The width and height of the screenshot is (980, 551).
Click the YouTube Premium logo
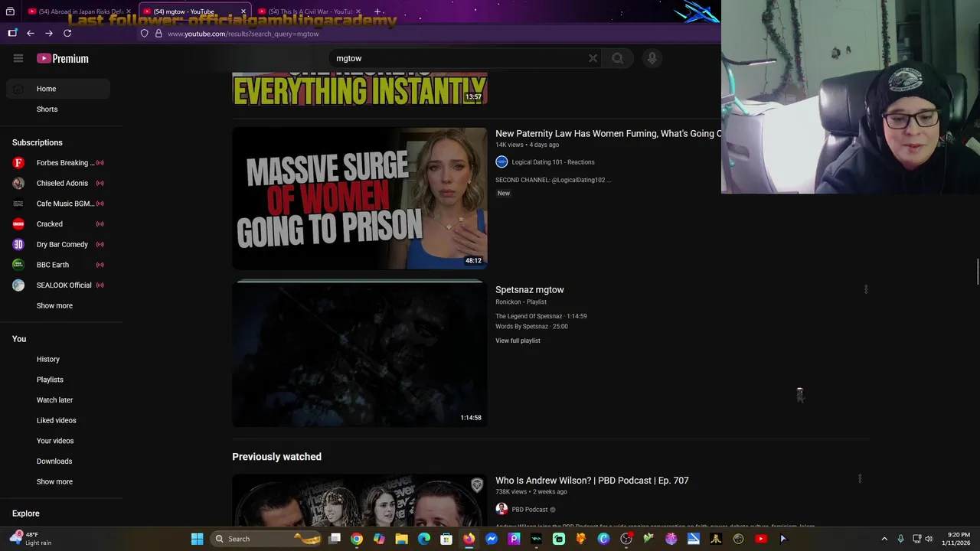[x=63, y=58]
